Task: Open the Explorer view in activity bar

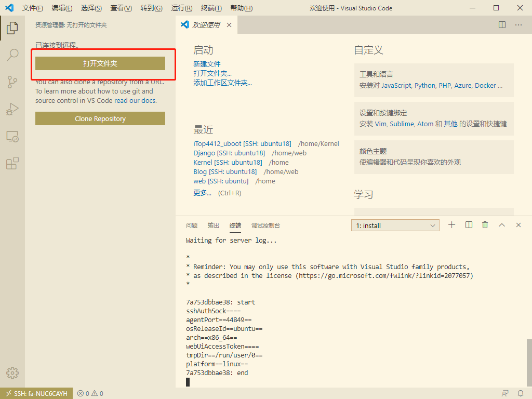Action: coord(12,28)
